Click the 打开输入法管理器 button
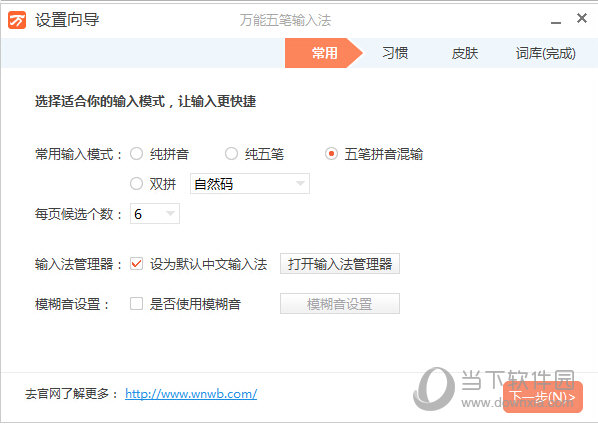The height and width of the screenshot is (432, 598). pyautogui.click(x=340, y=263)
